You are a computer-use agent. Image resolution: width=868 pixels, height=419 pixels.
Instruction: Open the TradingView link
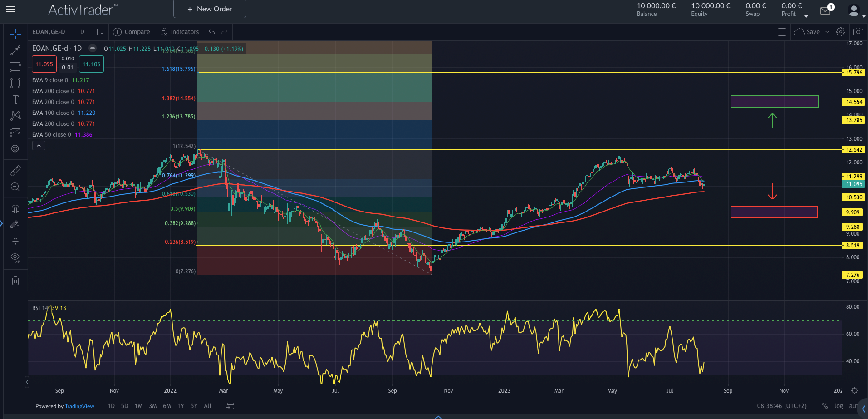pos(79,406)
